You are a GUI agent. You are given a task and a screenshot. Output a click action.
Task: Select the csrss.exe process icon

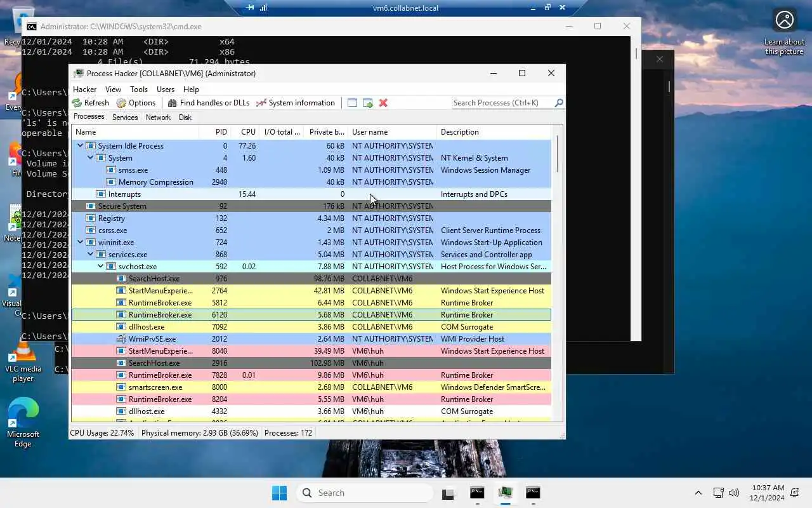91,231
